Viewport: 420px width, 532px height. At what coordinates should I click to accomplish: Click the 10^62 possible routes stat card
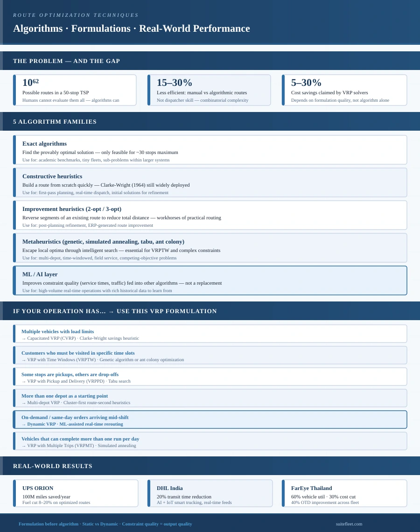[76, 90]
